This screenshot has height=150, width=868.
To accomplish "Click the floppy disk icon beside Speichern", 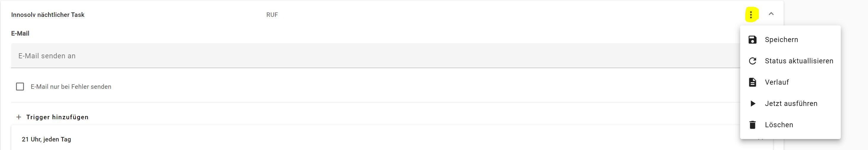I will 752,40.
